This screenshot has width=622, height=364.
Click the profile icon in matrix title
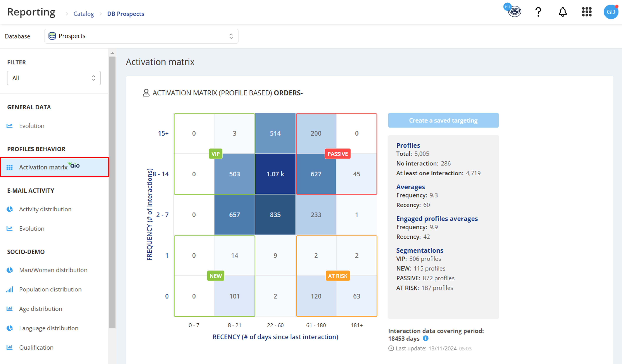click(146, 93)
